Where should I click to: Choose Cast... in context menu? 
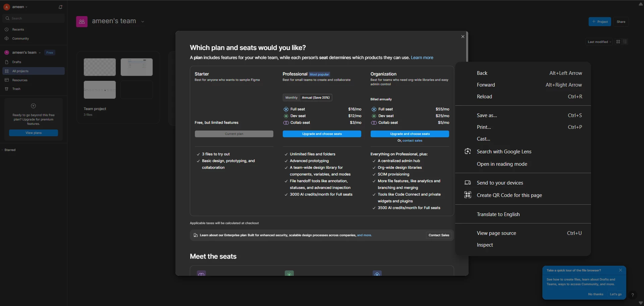[523, 139]
